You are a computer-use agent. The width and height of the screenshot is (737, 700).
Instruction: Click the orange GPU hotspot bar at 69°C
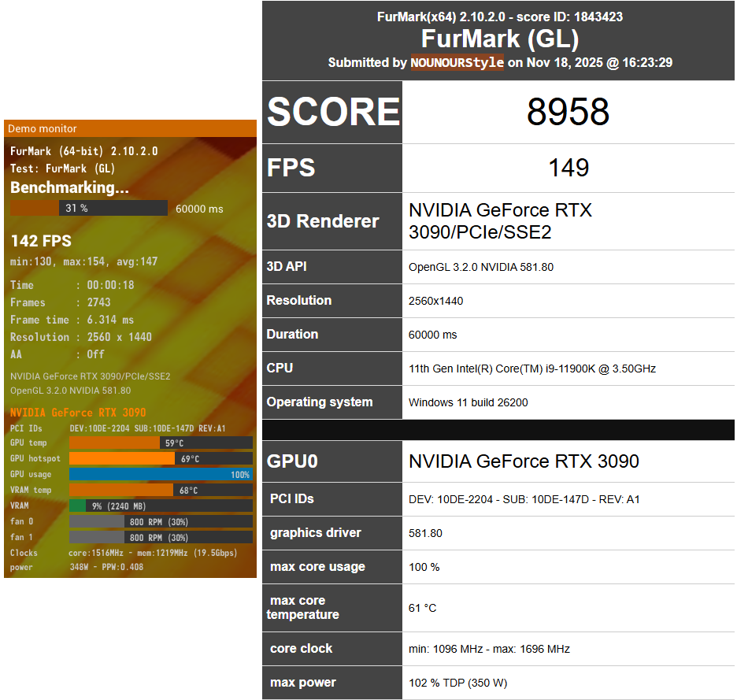pyautogui.click(x=161, y=458)
